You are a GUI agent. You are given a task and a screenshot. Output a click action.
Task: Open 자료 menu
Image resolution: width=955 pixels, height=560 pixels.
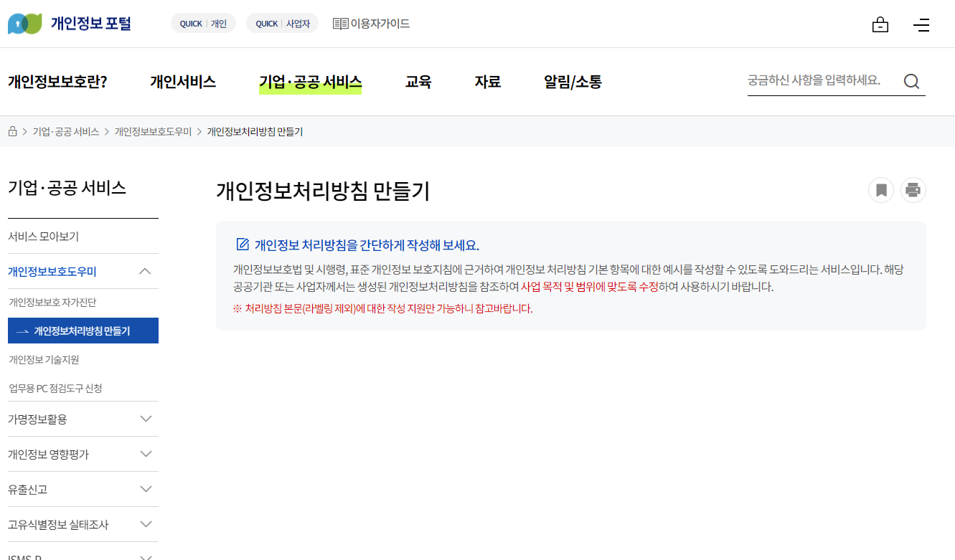[x=487, y=82]
